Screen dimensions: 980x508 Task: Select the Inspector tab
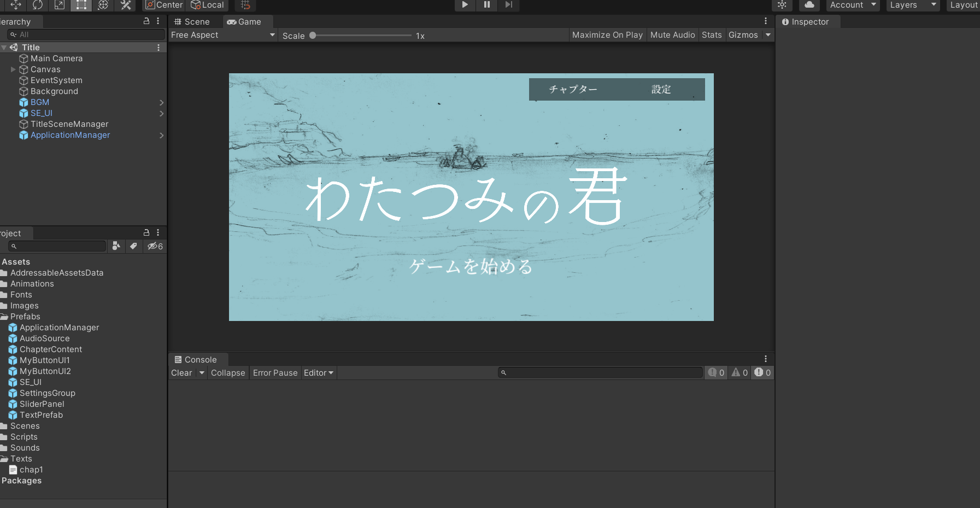pos(806,22)
